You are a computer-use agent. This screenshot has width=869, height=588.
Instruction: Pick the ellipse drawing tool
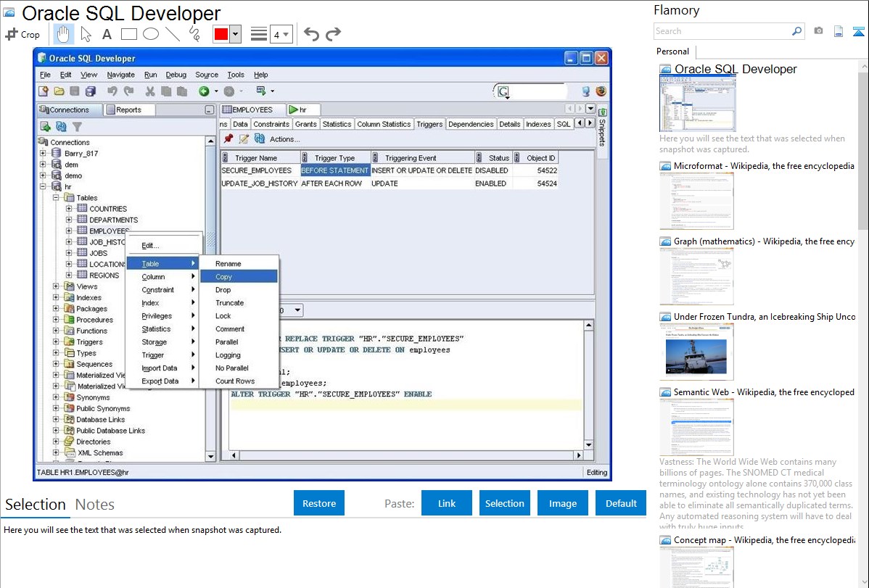[151, 34]
